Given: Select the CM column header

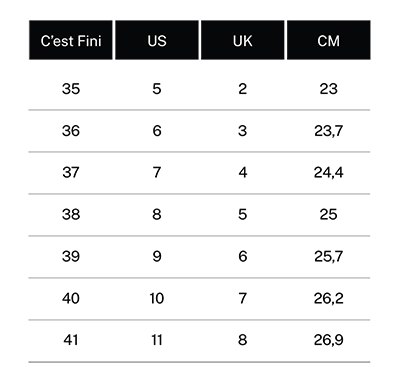Looking at the screenshot, I should 329,40.
